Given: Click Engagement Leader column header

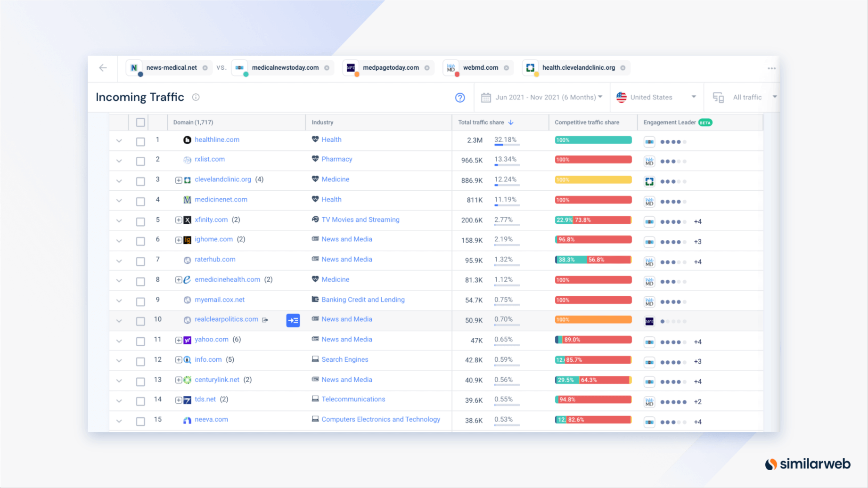Looking at the screenshot, I should click(670, 122).
